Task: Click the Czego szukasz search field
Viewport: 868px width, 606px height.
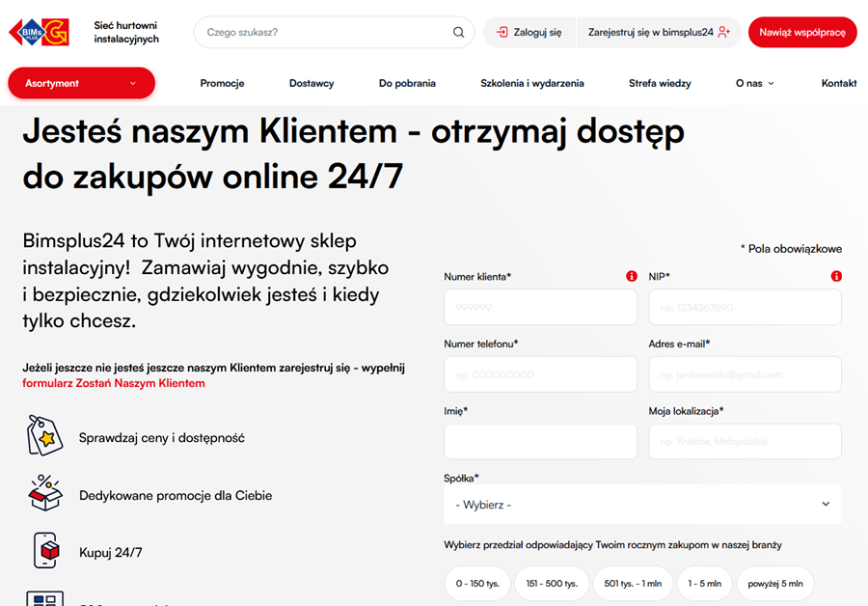Action: 334,32
